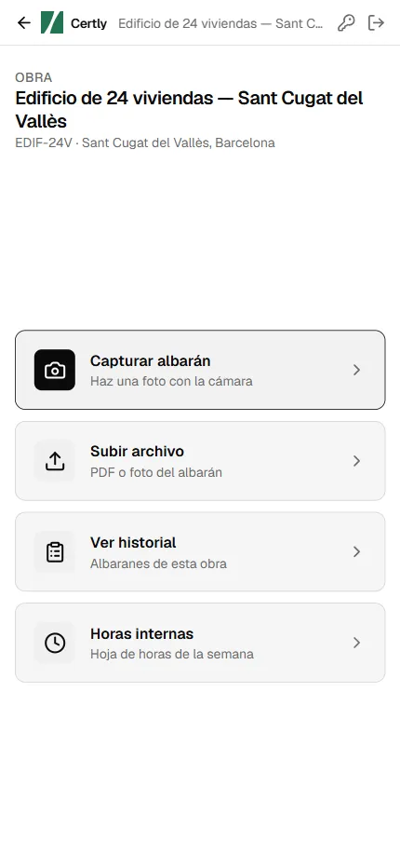Open the key icon in header
The width and height of the screenshot is (400, 868).
(x=346, y=22)
